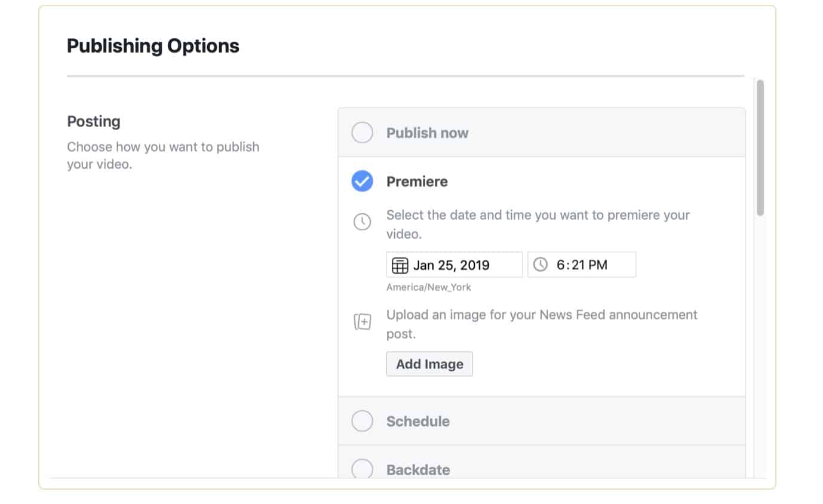Viewport: 823px width, 504px height.
Task: Click the "Publishing Options" heading
Action: tap(153, 46)
